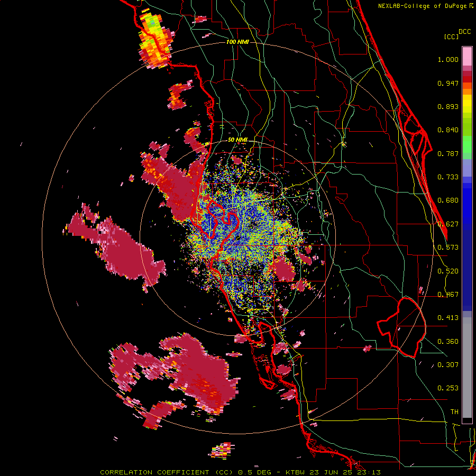Click the gray segment of the color bar
This screenshot has width=476, height=476.
coord(467,368)
